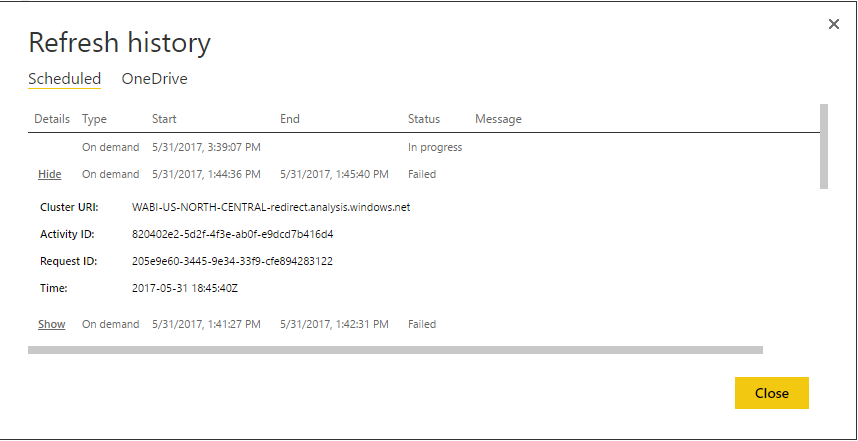Click the Refresh history title
The width and height of the screenshot is (858, 441).
point(119,43)
